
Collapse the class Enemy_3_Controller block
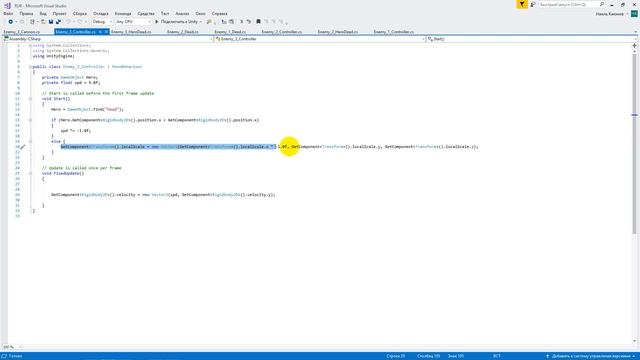30,67
